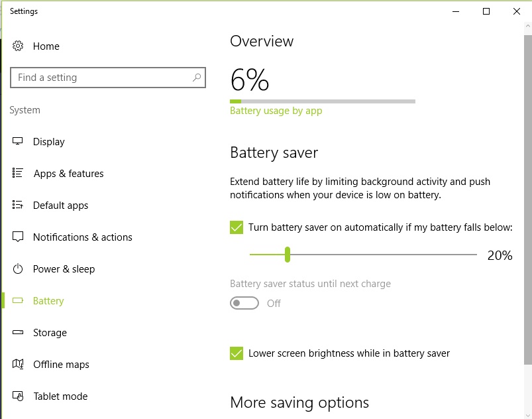Click the Tablet mode icon

18,396
